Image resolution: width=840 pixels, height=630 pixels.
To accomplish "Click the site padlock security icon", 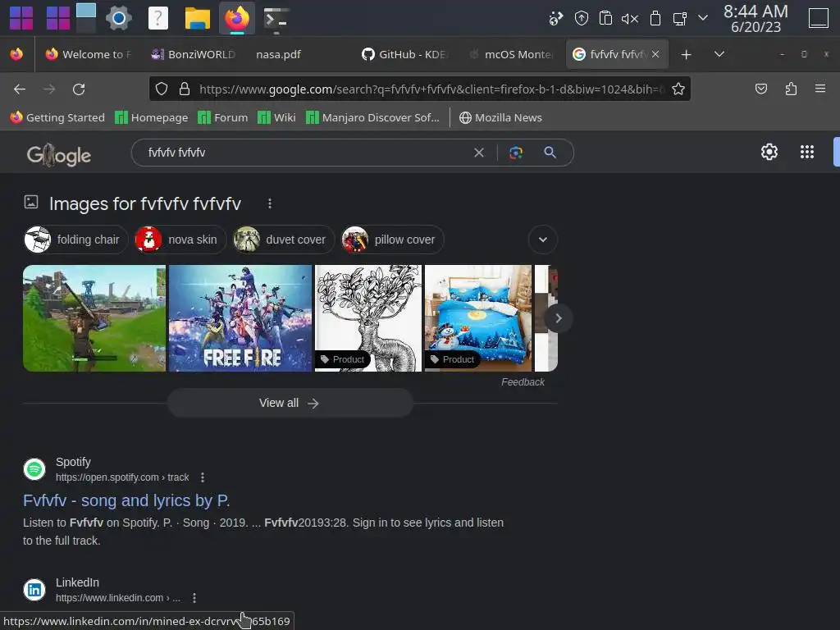I will 185,89.
